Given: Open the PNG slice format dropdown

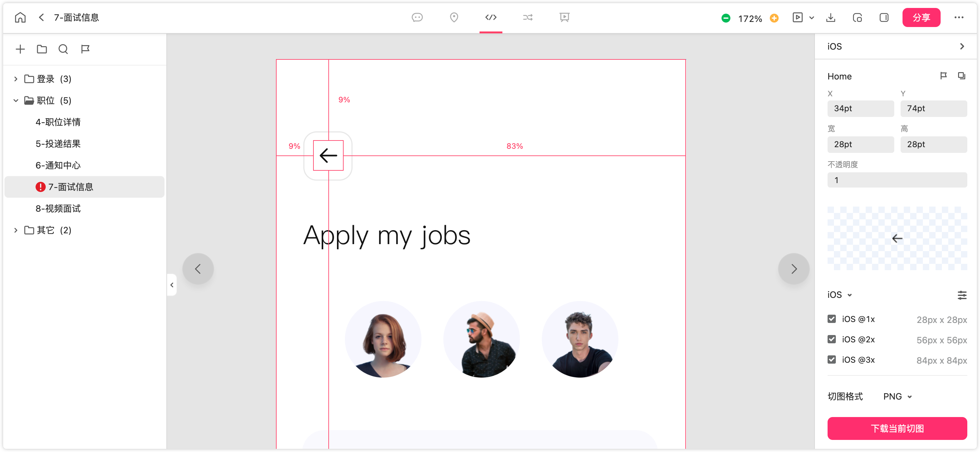Looking at the screenshot, I should (897, 396).
